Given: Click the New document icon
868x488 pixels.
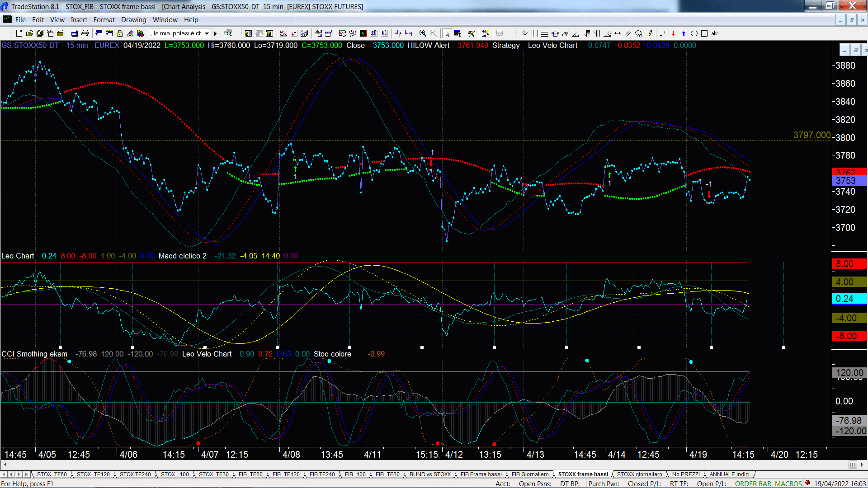Looking at the screenshot, I should (19, 33).
